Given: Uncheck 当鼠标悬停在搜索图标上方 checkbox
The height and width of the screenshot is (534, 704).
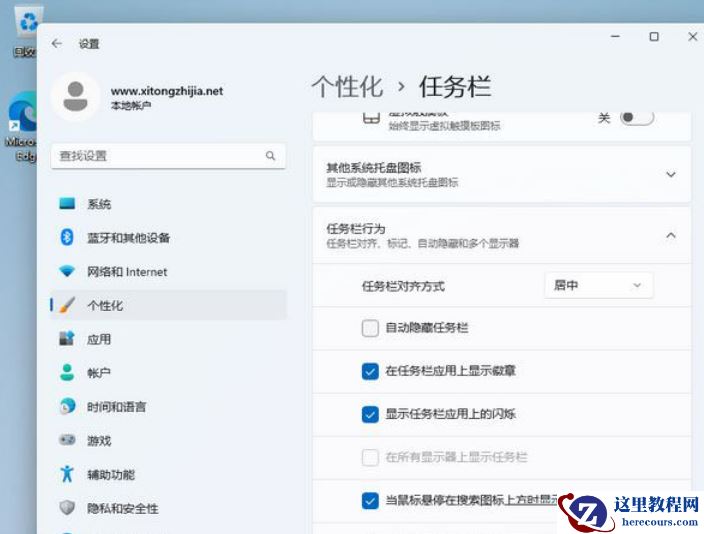Looking at the screenshot, I should pyautogui.click(x=370, y=500).
